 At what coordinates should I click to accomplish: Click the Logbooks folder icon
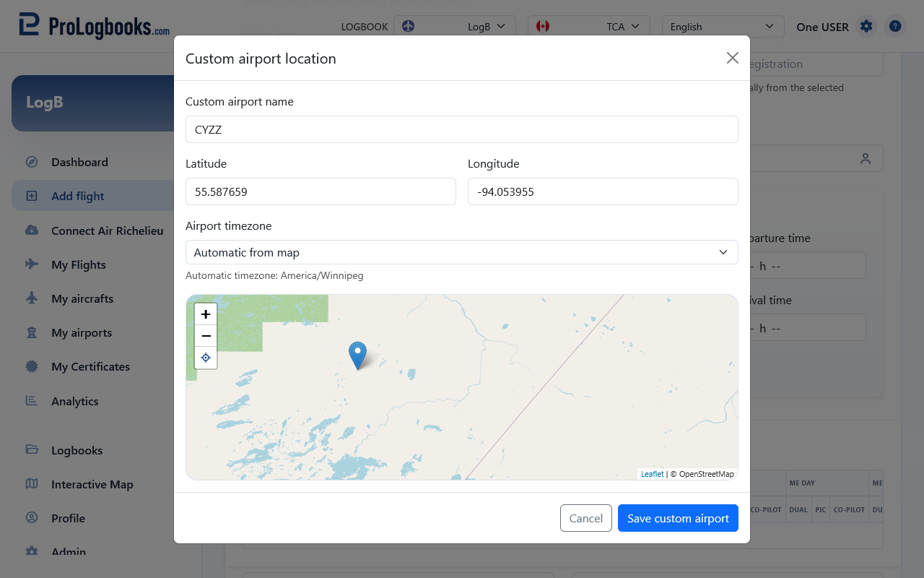tap(32, 449)
